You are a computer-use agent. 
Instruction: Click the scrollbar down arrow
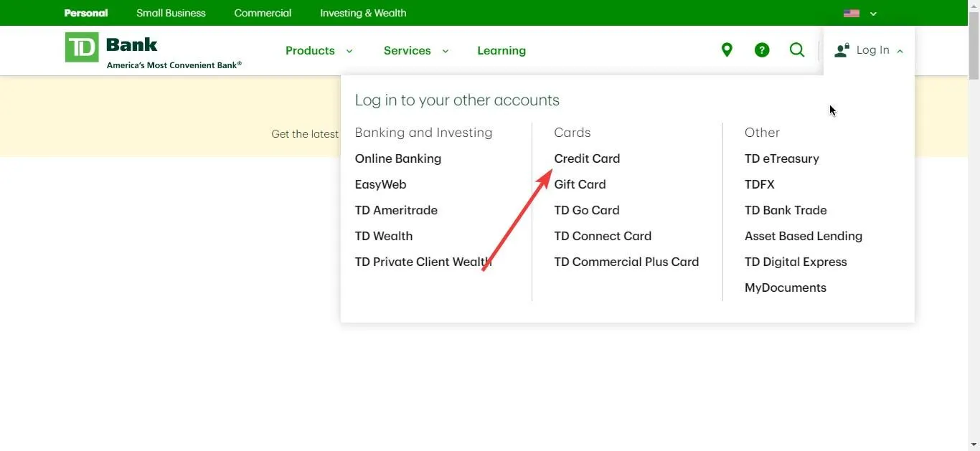pyautogui.click(x=974, y=445)
